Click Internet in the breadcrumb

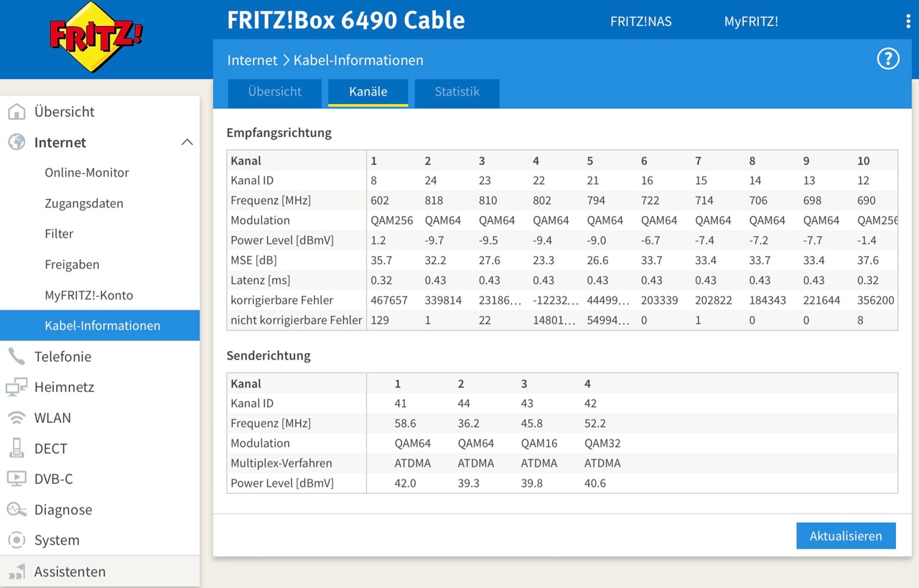pos(252,60)
